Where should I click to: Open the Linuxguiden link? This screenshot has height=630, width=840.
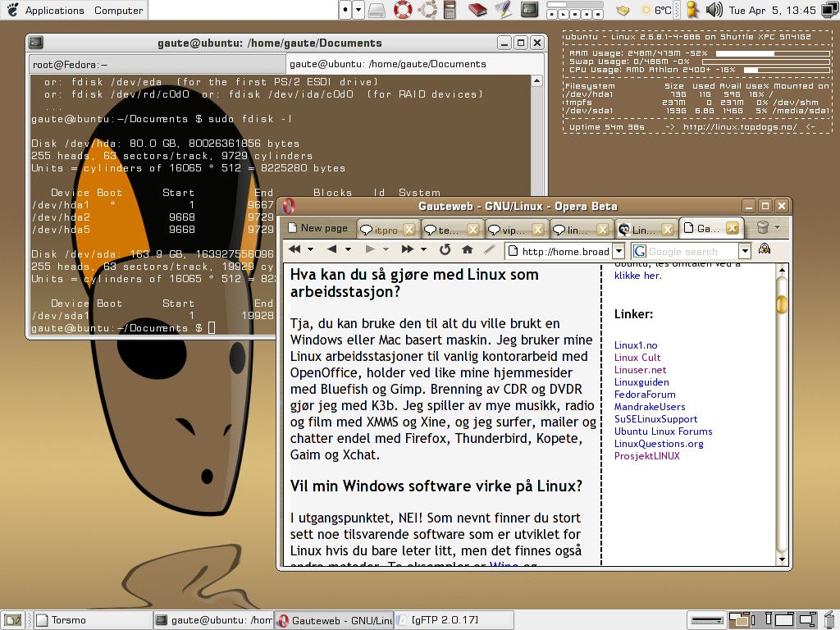pyautogui.click(x=641, y=382)
